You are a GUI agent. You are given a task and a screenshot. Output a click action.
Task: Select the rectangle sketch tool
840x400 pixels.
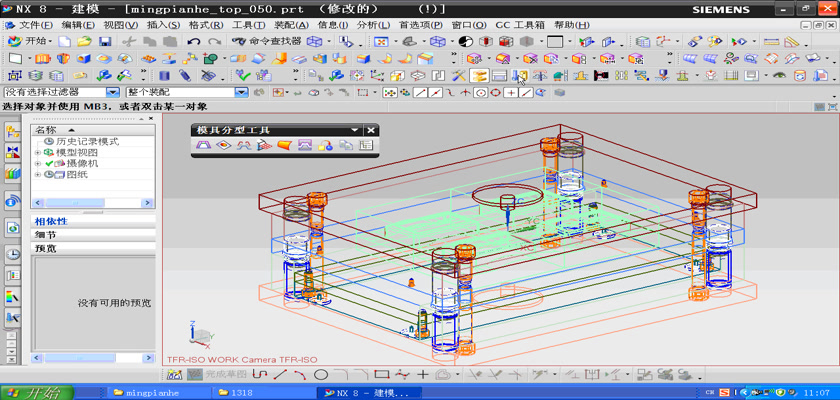[x=381, y=374]
